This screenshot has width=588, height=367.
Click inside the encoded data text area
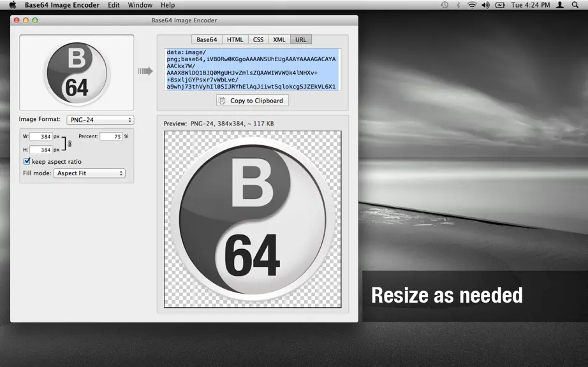click(253, 69)
